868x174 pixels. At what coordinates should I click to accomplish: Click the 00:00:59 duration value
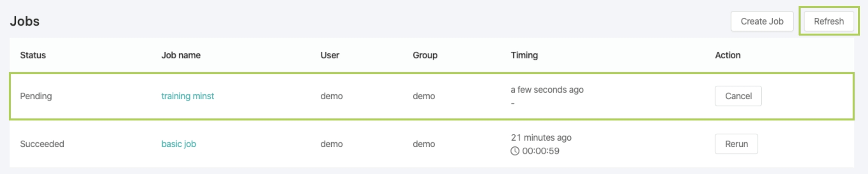[x=541, y=151]
